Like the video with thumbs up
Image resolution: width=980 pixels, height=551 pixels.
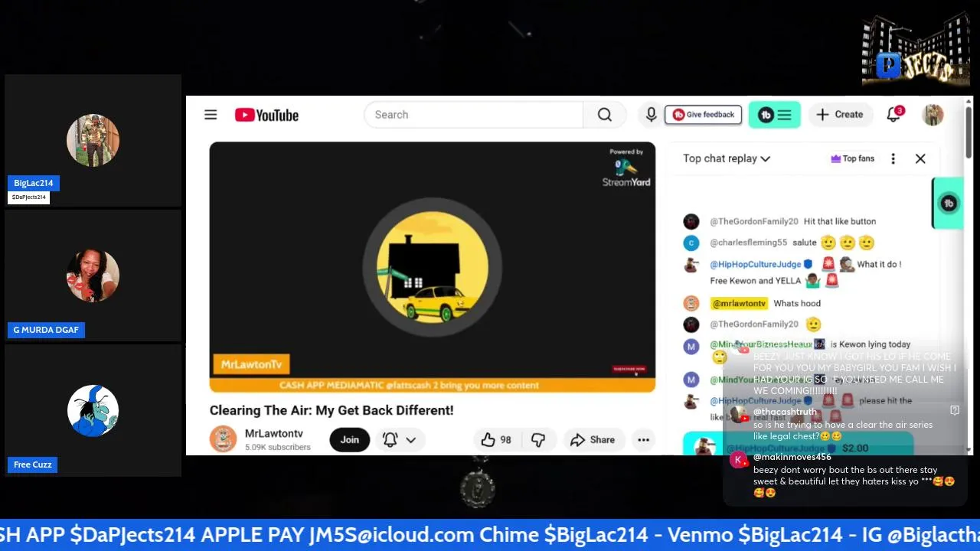pos(488,439)
